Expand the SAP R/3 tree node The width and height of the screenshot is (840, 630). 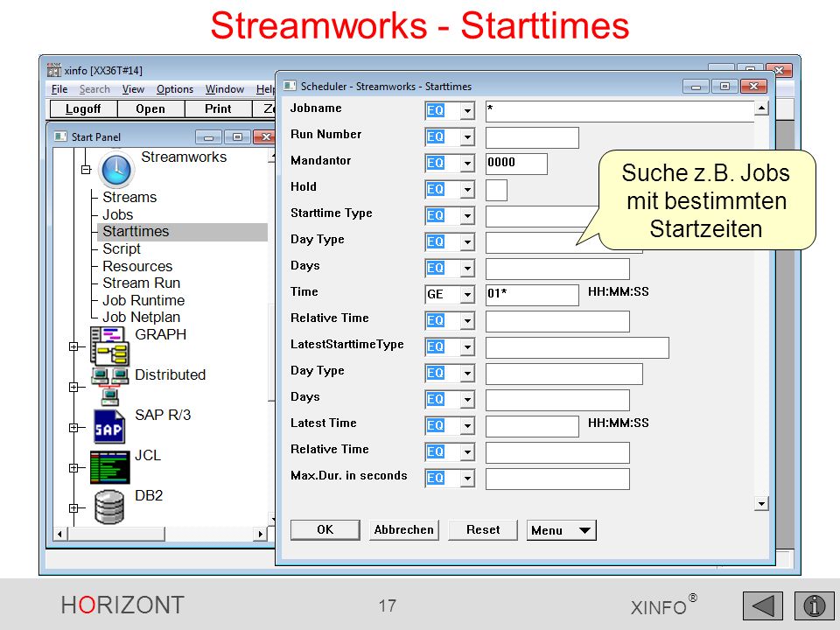point(73,428)
